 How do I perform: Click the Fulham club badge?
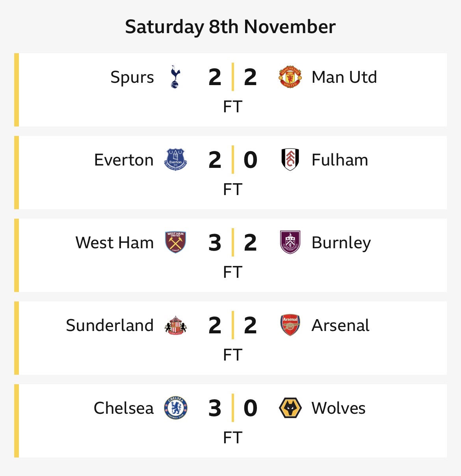pyautogui.click(x=290, y=160)
